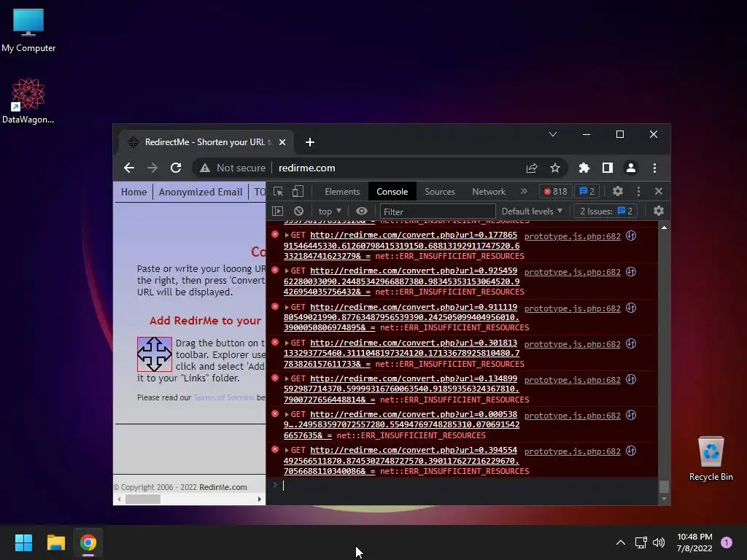
Task: Close the RedirectMe tab
Action: click(x=282, y=142)
